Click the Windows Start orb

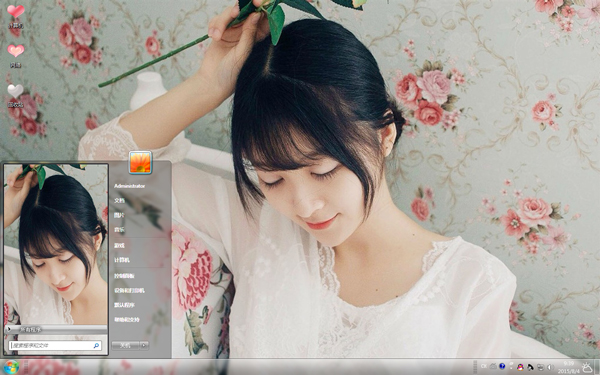tap(11, 367)
